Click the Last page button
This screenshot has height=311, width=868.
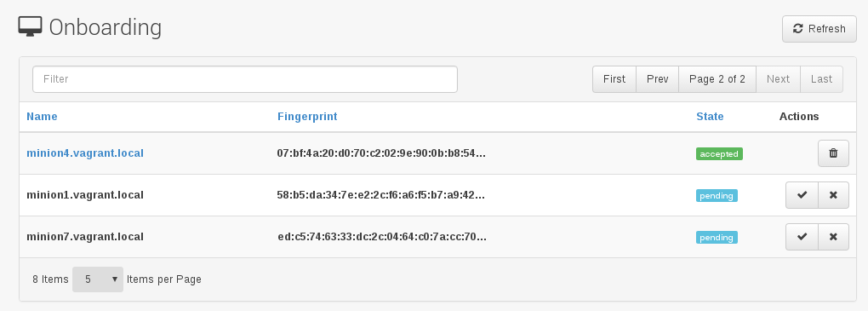821,79
